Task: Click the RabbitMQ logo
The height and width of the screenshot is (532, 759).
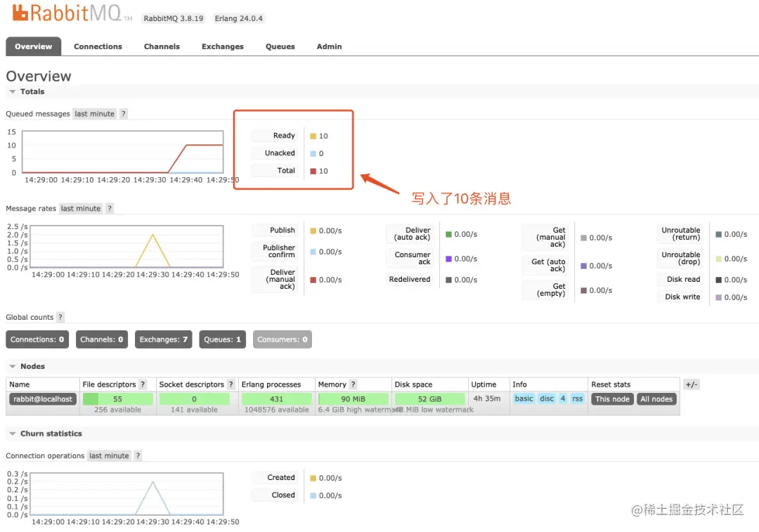Action: pyautogui.click(x=72, y=13)
